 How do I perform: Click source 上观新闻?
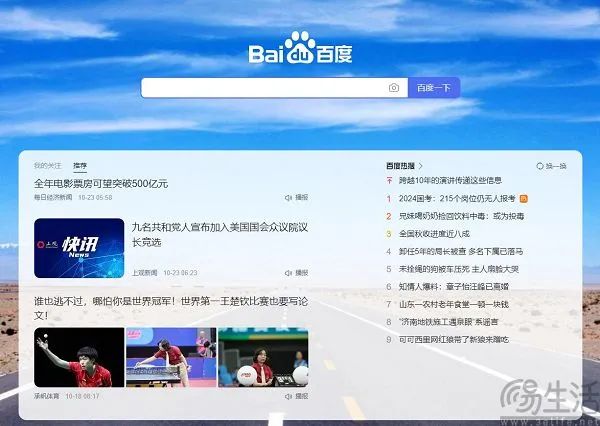point(144,273)
